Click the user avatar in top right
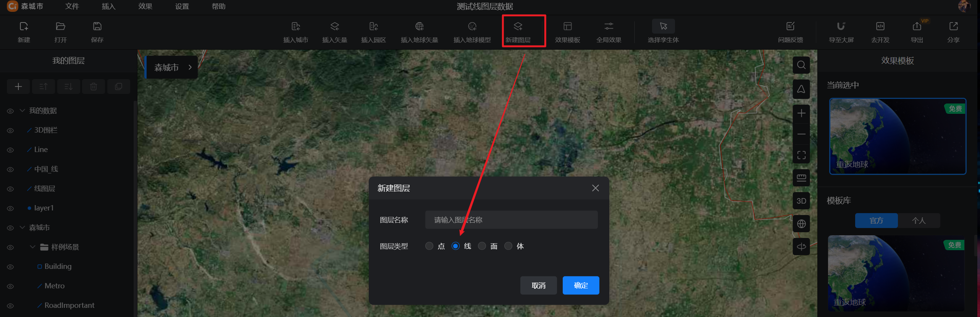This screenshot has width=980, height=317. pos(964,6)
